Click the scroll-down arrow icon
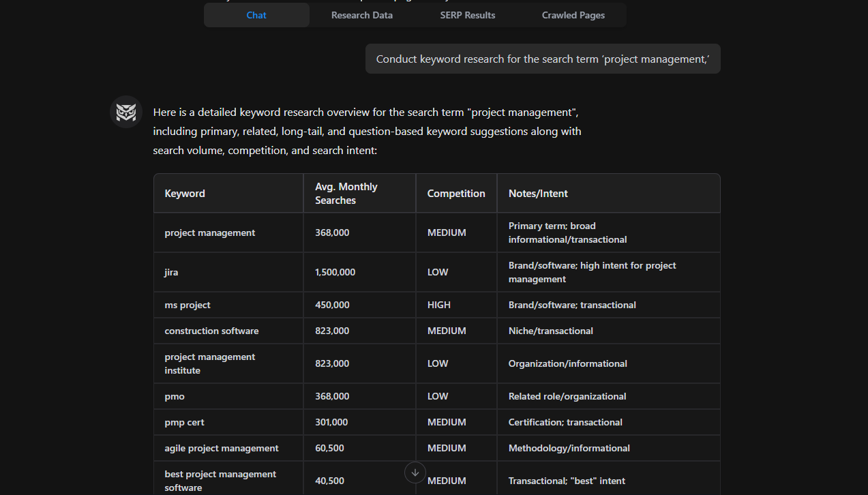 click(x=415, y=472)
